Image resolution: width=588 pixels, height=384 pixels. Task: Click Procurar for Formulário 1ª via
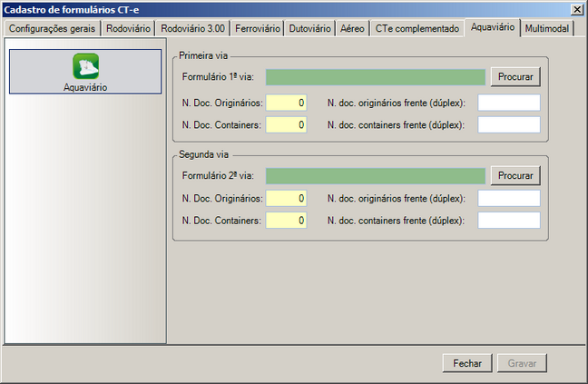515,77
